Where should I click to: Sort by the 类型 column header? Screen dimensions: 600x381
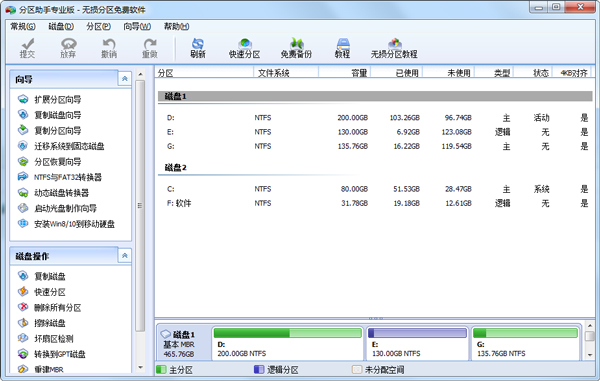click(494, 72)
